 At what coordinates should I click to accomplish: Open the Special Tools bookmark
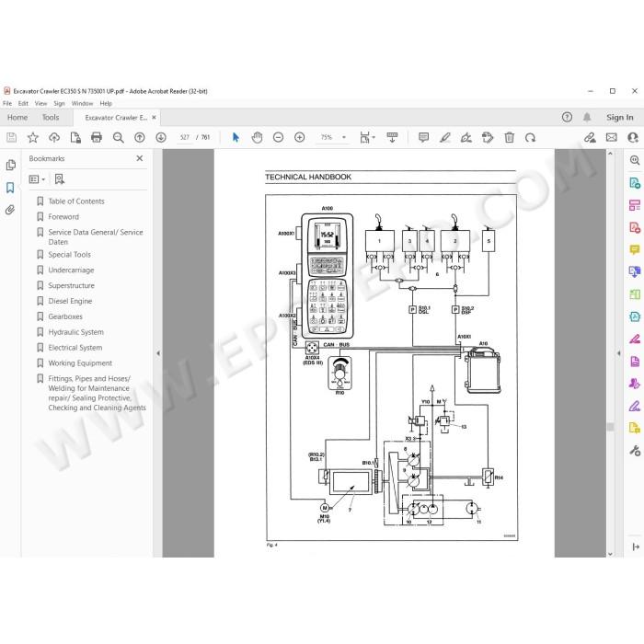[69, 255]
